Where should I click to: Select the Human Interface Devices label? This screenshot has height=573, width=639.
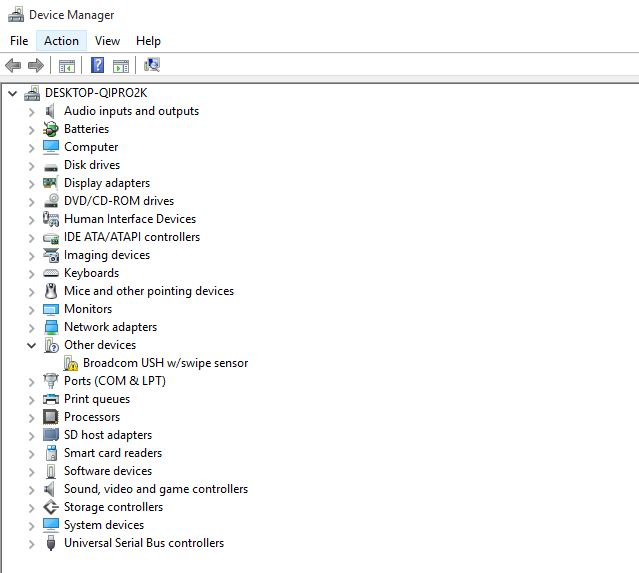130,219
